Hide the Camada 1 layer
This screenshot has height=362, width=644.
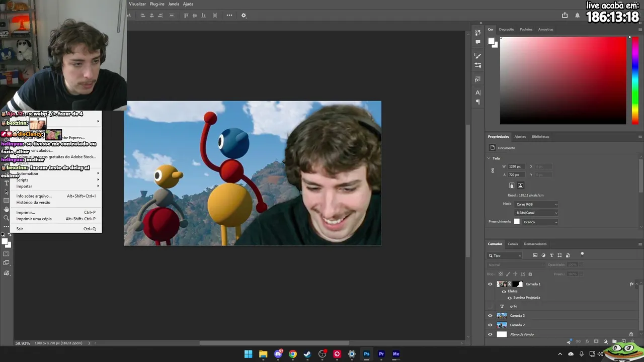(x=491, y=284)
